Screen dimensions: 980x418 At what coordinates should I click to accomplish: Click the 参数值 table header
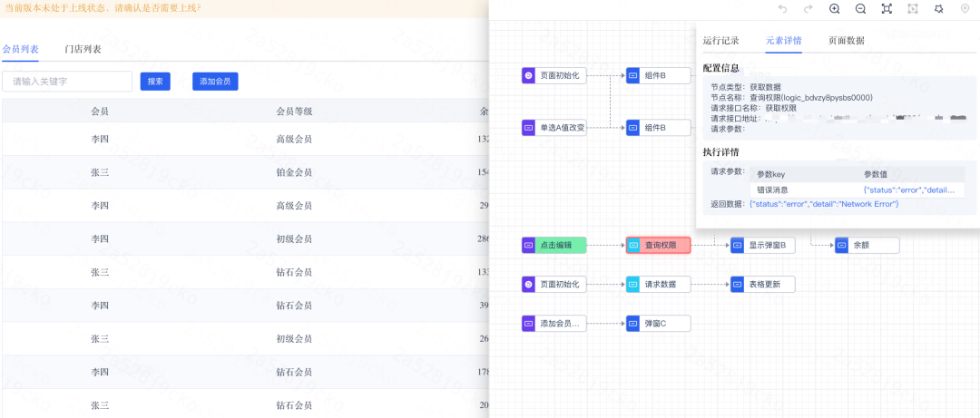click(876, 174)
